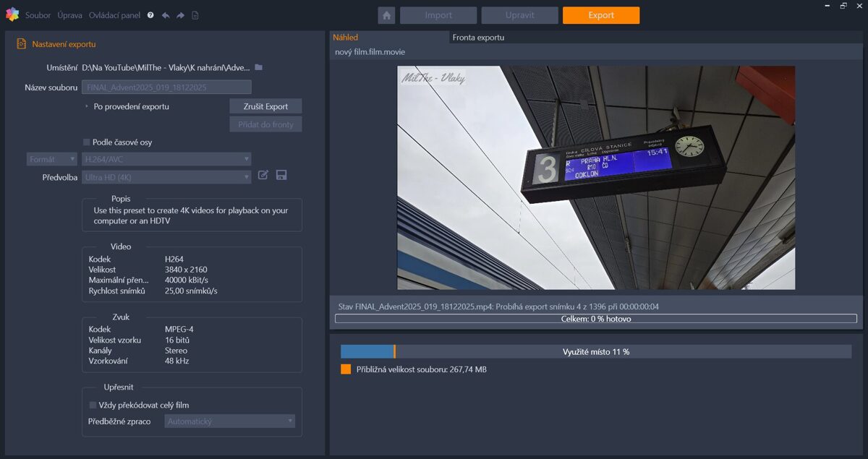868x459 pixels.
Task: Go to the Home icon button
Action: (386, 15)
